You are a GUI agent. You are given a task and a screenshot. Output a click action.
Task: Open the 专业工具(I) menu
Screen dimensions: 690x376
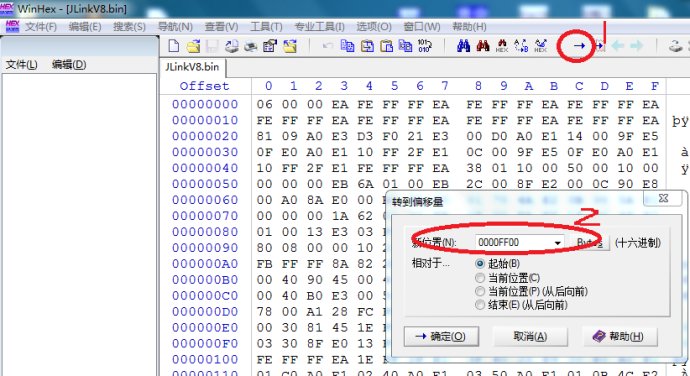(319, 27)
